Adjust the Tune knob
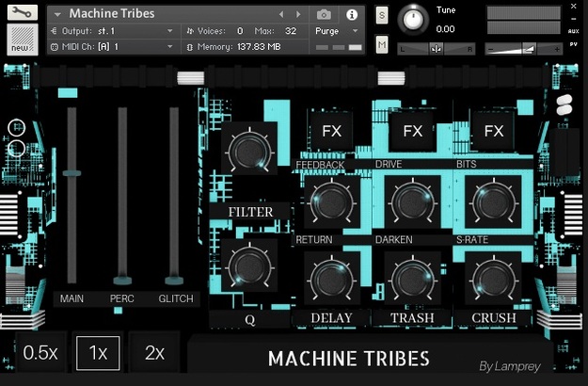Viewport: 588px width, 386px height. [413, 19]
